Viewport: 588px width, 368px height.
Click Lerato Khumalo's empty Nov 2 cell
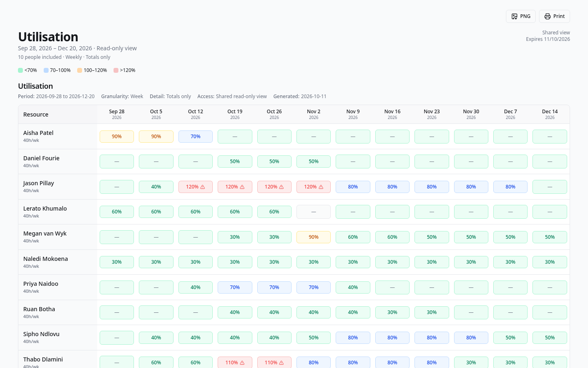tap(314, 212)
